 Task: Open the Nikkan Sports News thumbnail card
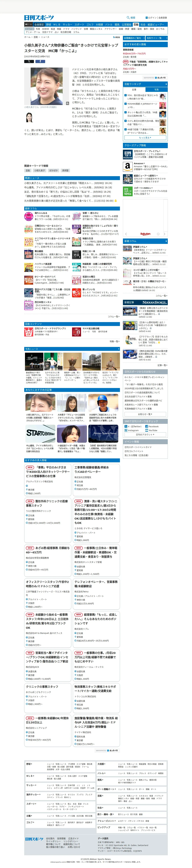point(103,434)
